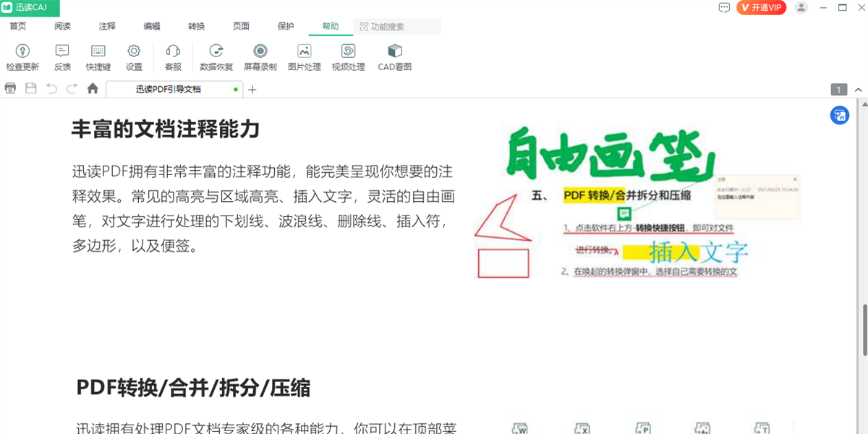Collapse the ribbon with the chevron
Screen dimensions: 868x434
(858, 90)
